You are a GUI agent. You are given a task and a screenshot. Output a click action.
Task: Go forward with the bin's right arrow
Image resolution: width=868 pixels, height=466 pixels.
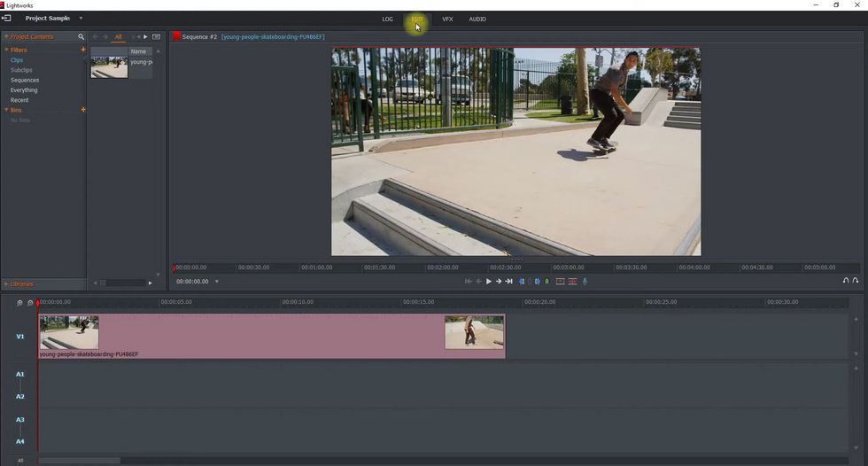(105, 36)
